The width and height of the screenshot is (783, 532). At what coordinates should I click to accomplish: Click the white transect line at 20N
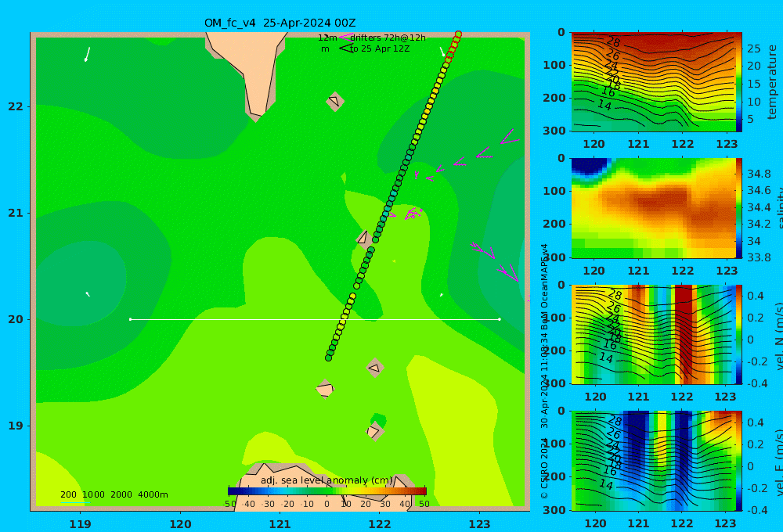click(315, 319)
